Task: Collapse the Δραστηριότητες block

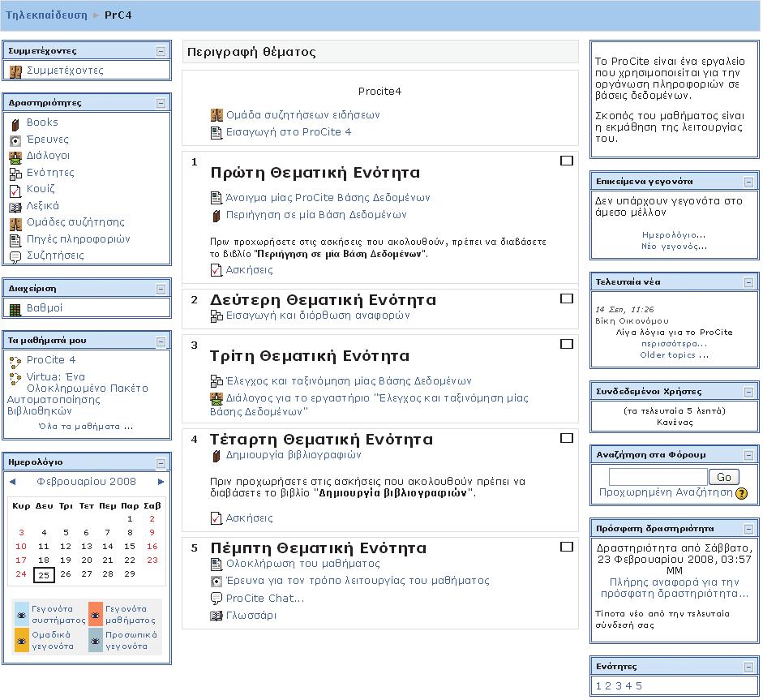Action: tap(161, 103)
